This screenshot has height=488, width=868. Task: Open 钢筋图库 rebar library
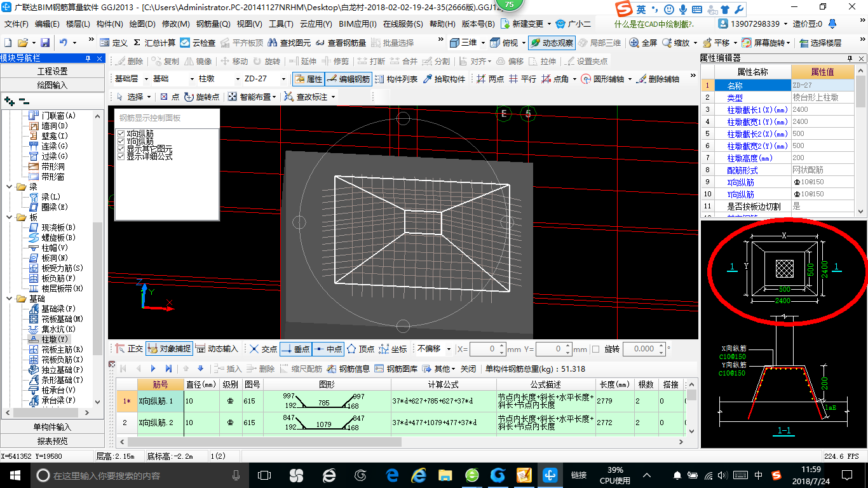(x=397, y=369)
